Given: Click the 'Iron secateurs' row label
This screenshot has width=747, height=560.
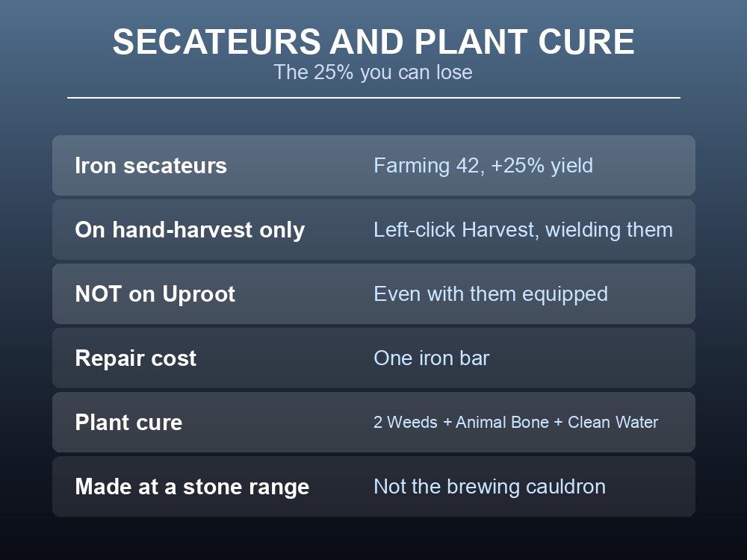Looking at the screenshot, I should pyautogui.click(x=151, y=166).
